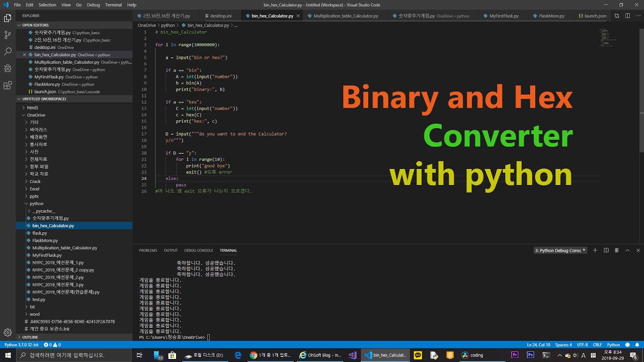The height and width of the screenshot is (362, 644).
Task: Launch Edge browser from taskbar
Action: 238,355
